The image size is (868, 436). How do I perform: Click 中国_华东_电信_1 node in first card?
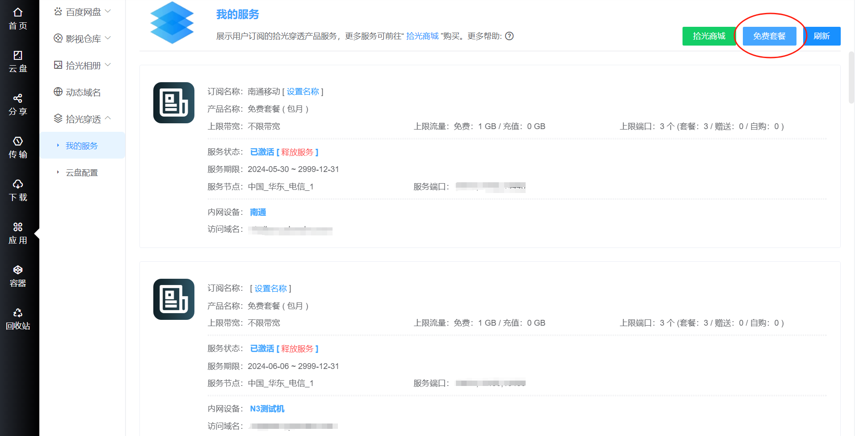(281, 187)
